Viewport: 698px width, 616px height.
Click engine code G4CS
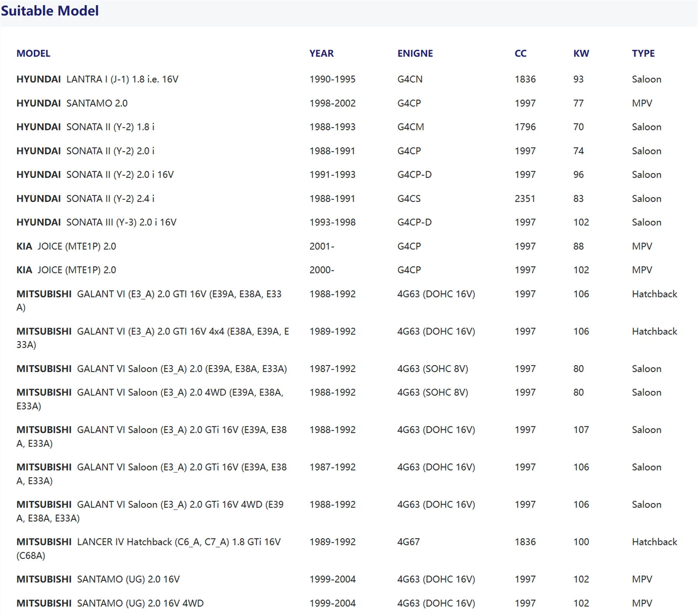pyautogui.click(x=409, y=198)
